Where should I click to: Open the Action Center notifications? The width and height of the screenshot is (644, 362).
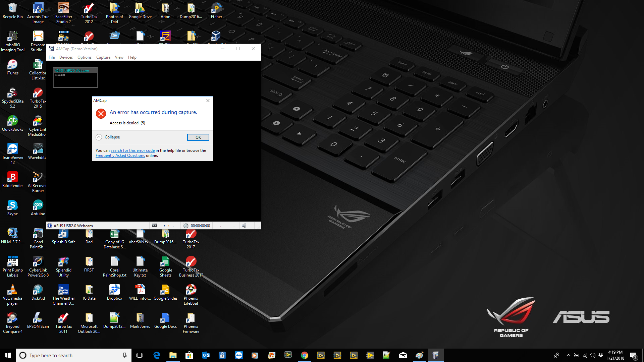click(x=634, y=355)
